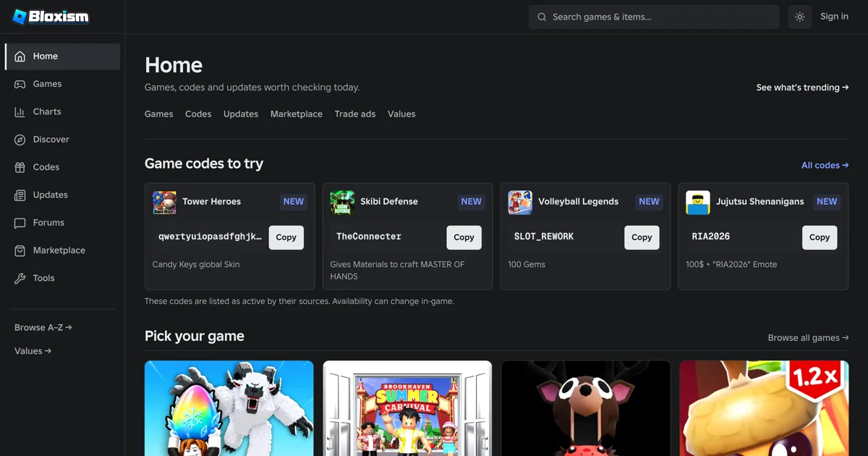Click the Values arrow link in sidebar

pyautogui.click(x=33, y=351)
